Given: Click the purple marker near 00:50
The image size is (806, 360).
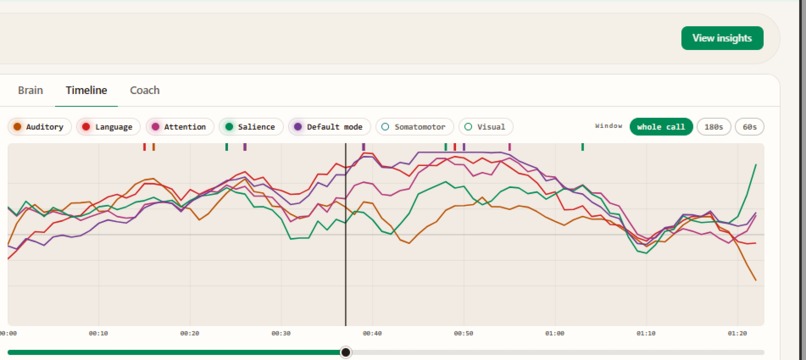Looking at the screenshot, I should [464, 147].
